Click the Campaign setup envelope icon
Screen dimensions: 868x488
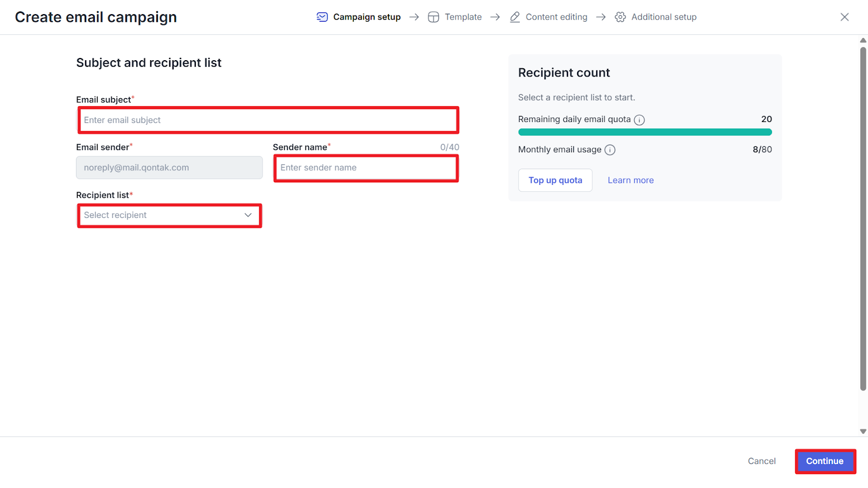pos(322,17)
